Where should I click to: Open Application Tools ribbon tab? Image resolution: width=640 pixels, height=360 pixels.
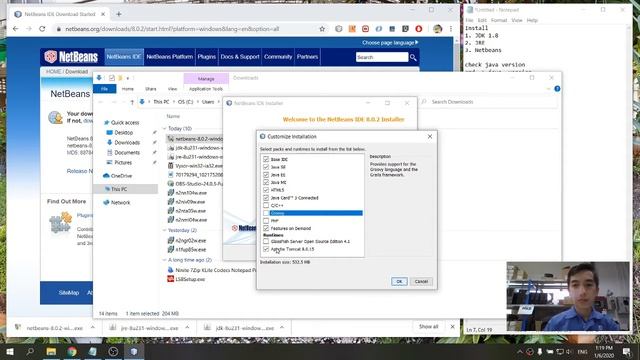[x=206, y=89]
